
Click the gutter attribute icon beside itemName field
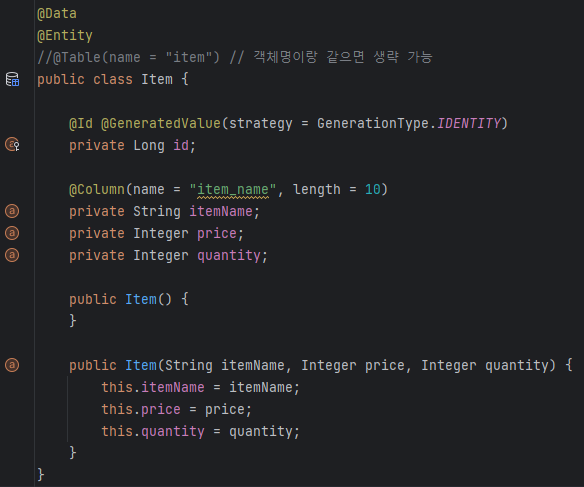coord(12,211)
